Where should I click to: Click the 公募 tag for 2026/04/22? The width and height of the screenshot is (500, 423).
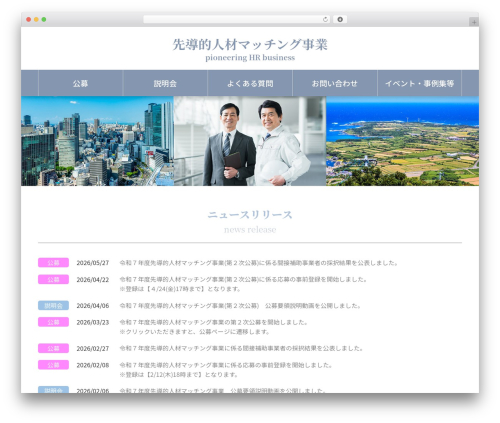pyautogui.click(x=53, y=279)
